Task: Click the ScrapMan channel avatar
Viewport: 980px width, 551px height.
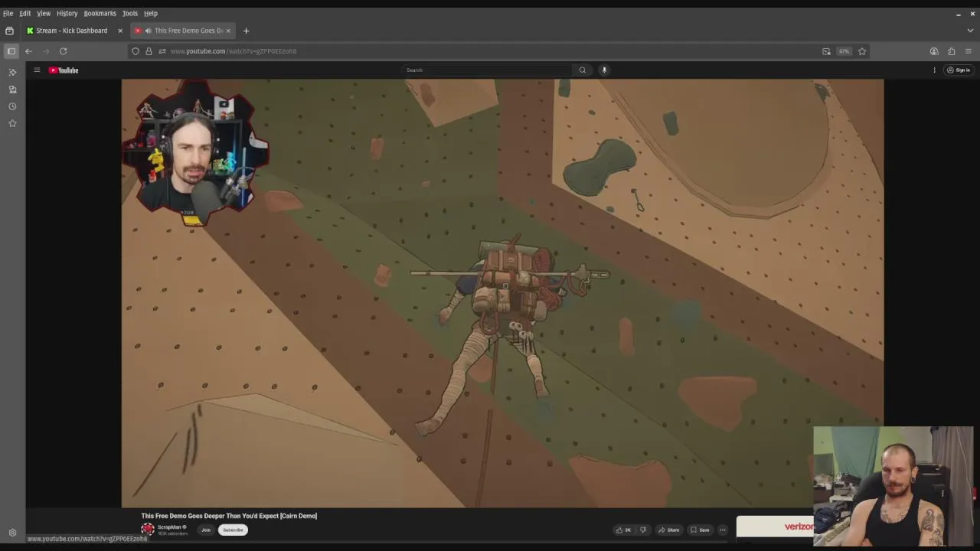Action: pyautogui.click(x=147, y=530)
